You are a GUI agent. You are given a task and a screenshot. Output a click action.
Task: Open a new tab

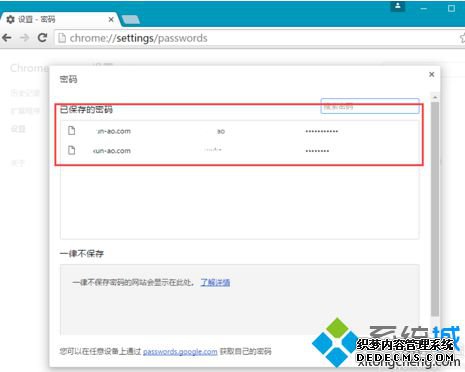coord(131,20)
